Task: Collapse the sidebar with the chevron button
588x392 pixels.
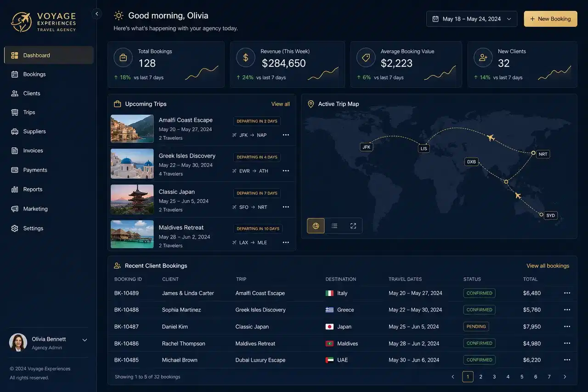Action: click(96, 14)
